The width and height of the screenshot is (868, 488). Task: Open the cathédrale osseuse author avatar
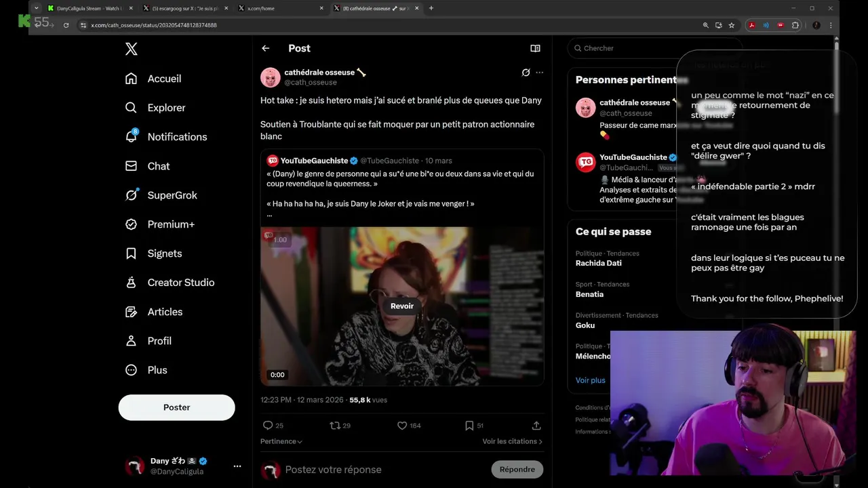coord(271,77)
